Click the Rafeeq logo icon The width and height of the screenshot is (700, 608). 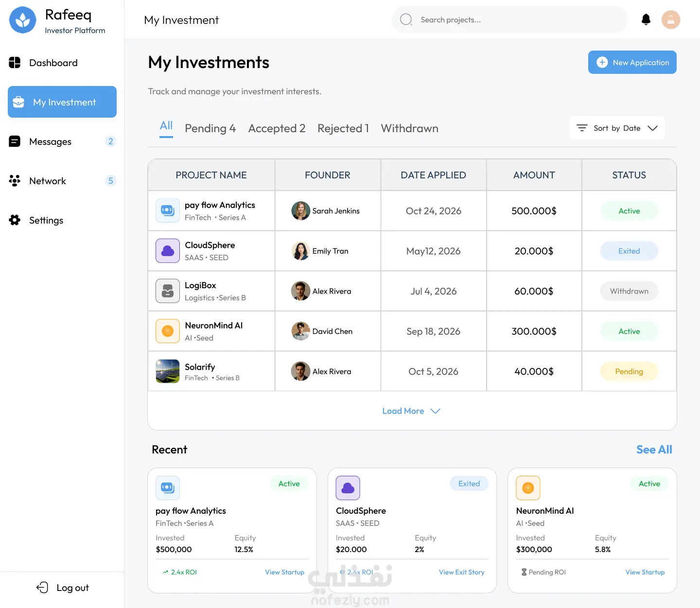coord(23,20)
